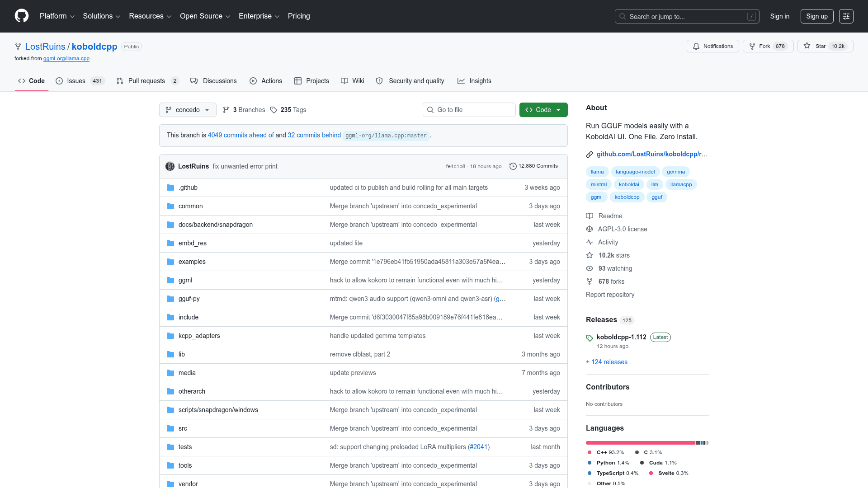Screen dimensions: 868x488
Task: Open the ggml folder icon
Action: pyautogui.click(x=170, y=280)
